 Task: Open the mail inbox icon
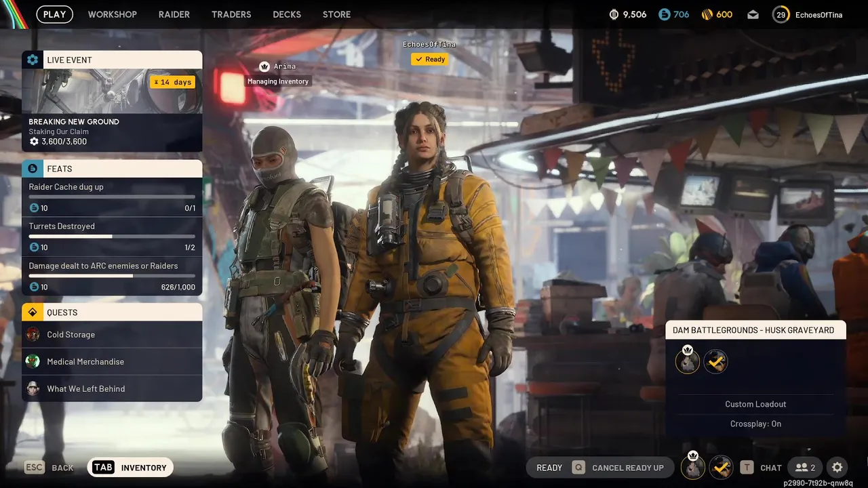(x=753, y=14)
